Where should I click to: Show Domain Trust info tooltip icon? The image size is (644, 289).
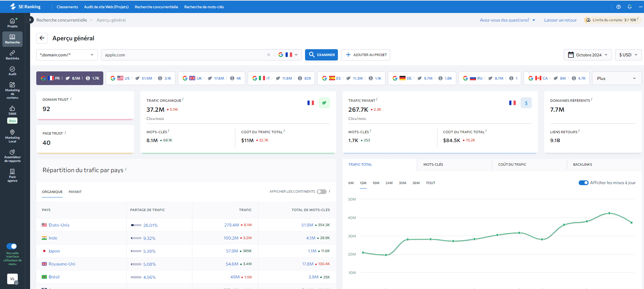point(71,99)
